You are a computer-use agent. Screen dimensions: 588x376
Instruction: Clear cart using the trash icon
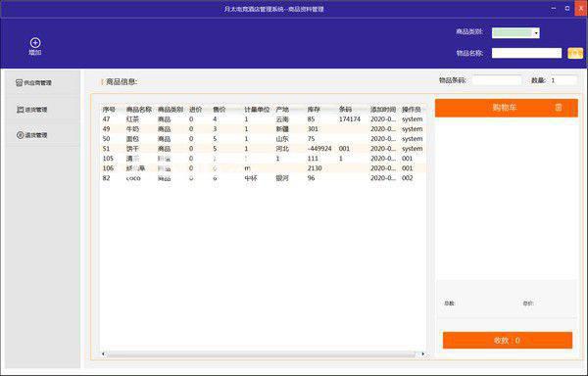[559, 108]
